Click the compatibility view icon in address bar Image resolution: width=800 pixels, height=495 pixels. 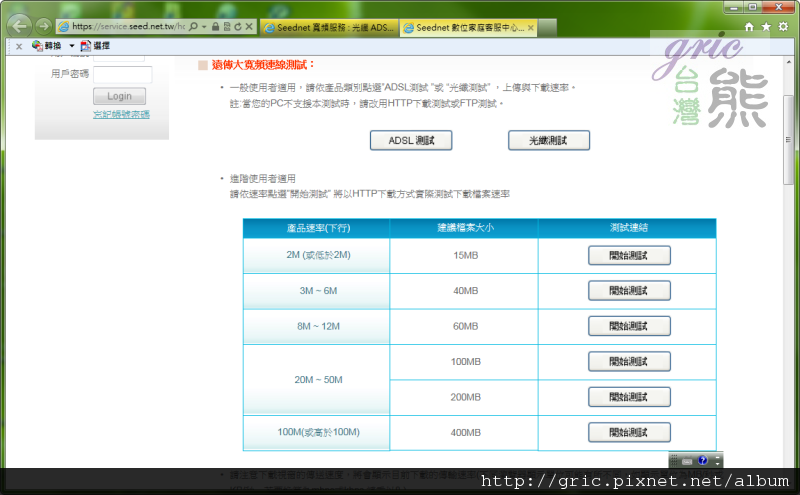pos(227,27)
